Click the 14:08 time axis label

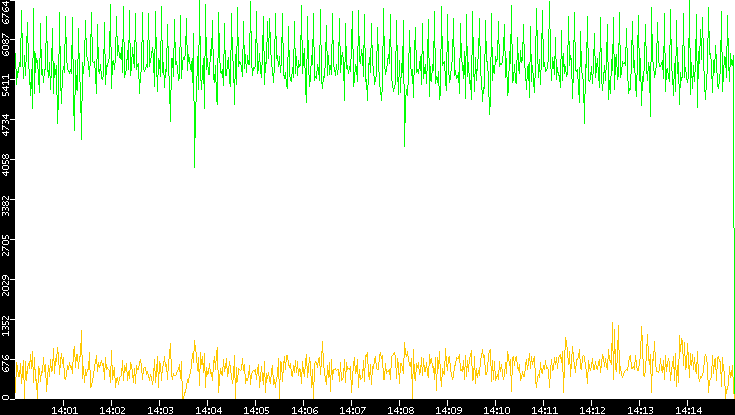click(401, 411)
